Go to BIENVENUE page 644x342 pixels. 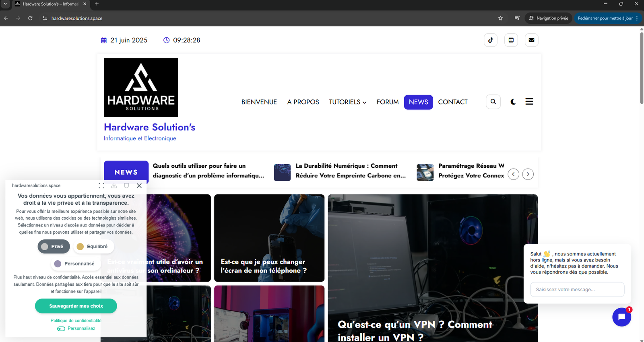click(259, 102)
